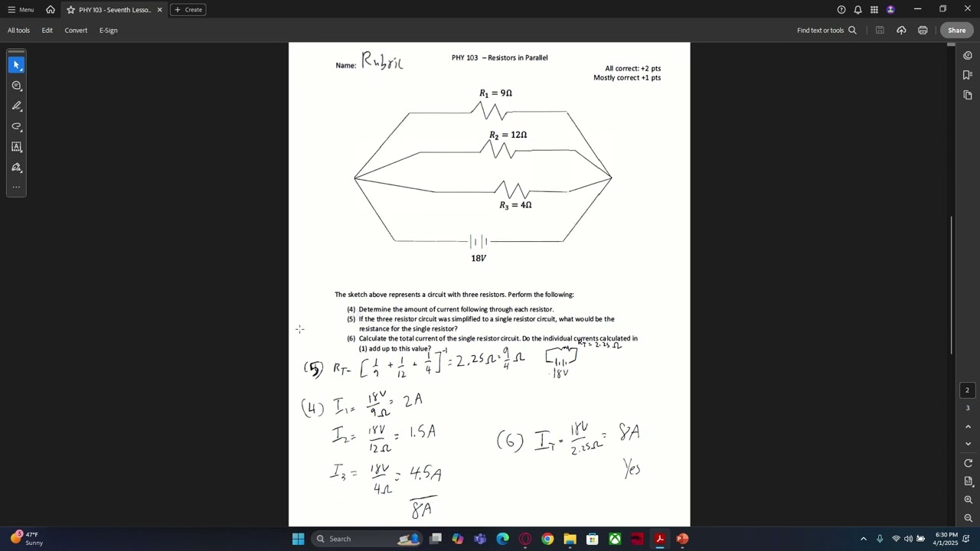Open the apps grid icon
Screen dimensions: 980x551
tap(874, 10)
